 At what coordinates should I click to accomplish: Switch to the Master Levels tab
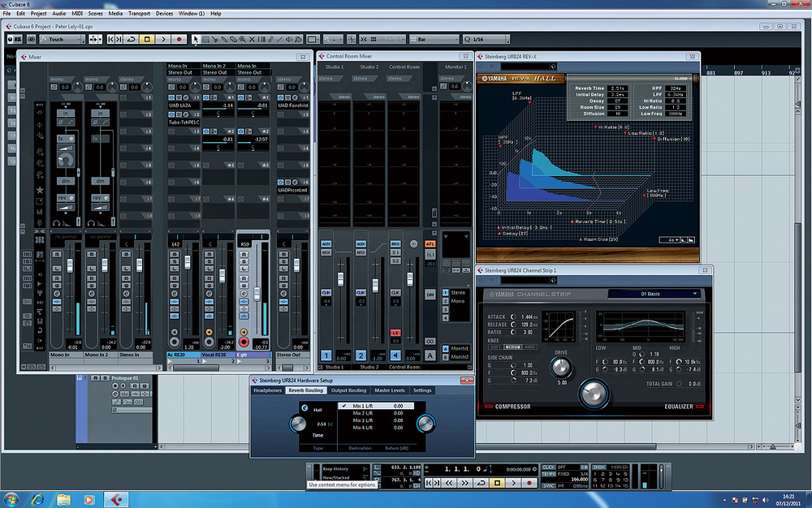[x=391, y=390]
